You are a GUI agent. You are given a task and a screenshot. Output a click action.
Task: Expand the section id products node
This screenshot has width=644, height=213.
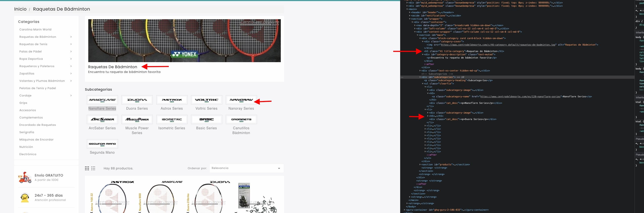pyautogui.click(x=420, y=164)
